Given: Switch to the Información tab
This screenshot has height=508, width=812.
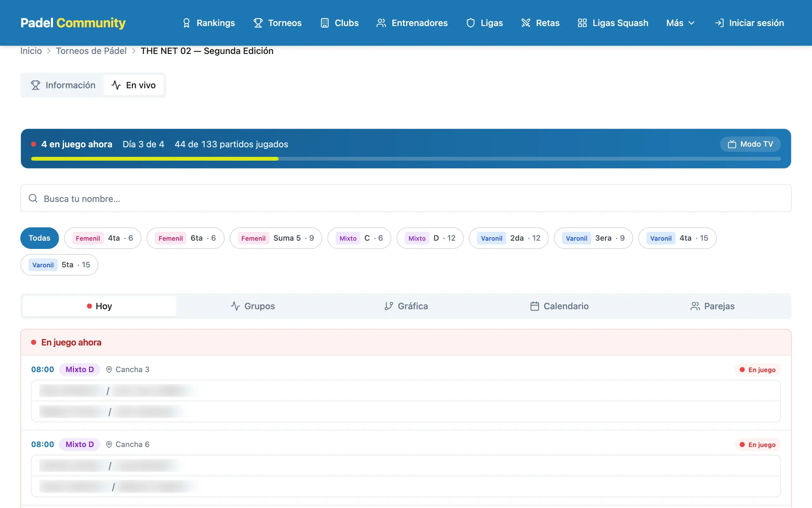Looking at the screenshot, I should click(x=63, y=85).
